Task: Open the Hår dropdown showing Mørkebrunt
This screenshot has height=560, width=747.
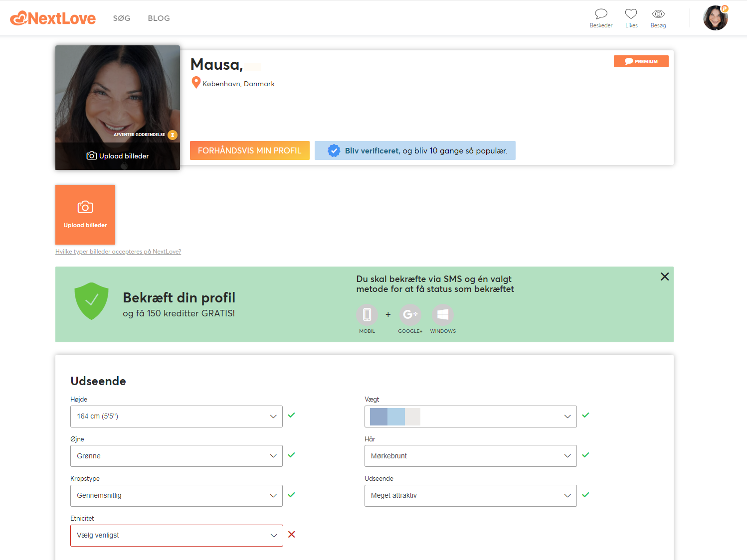Action: 471,456
